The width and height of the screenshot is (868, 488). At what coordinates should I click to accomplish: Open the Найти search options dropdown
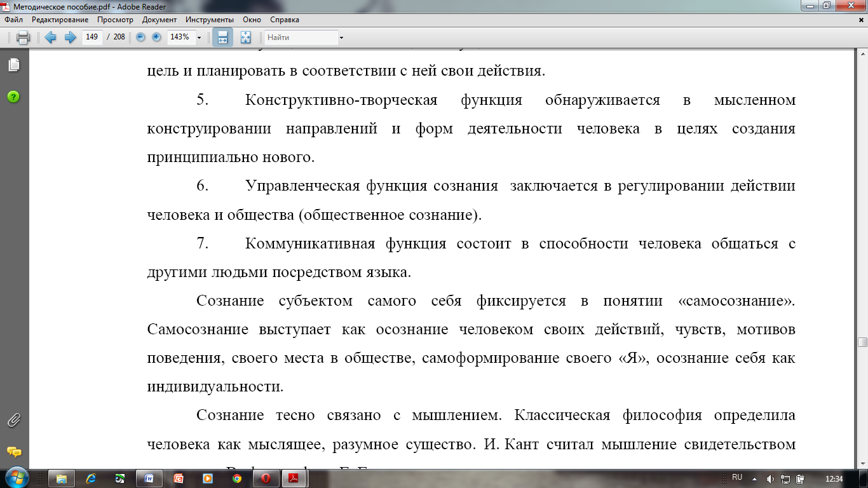tap(342, 37)
